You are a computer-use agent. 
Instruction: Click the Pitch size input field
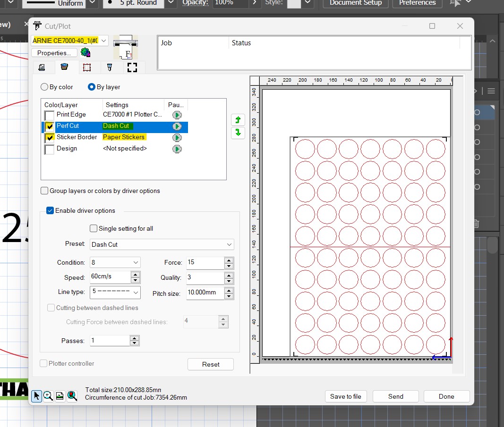point(205,293)
